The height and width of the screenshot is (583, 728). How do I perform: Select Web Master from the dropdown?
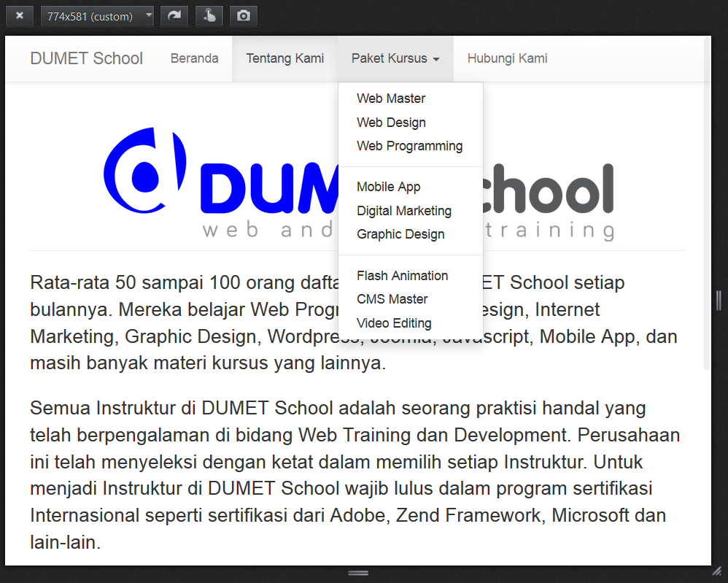(411, 99)
